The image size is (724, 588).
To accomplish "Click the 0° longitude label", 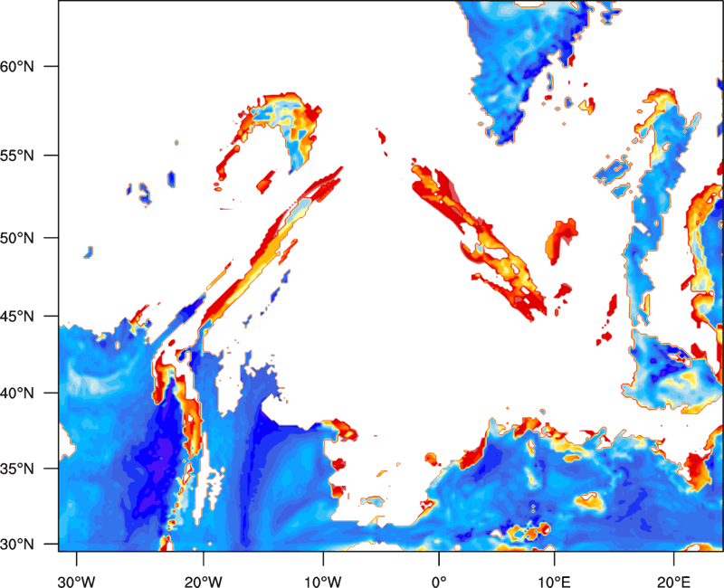I will point(439,582).
